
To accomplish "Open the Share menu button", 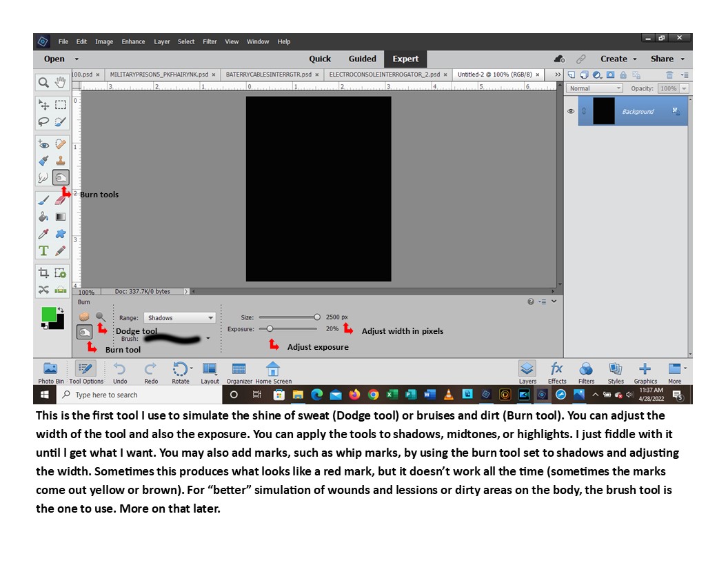I will (x=667, y=59).
